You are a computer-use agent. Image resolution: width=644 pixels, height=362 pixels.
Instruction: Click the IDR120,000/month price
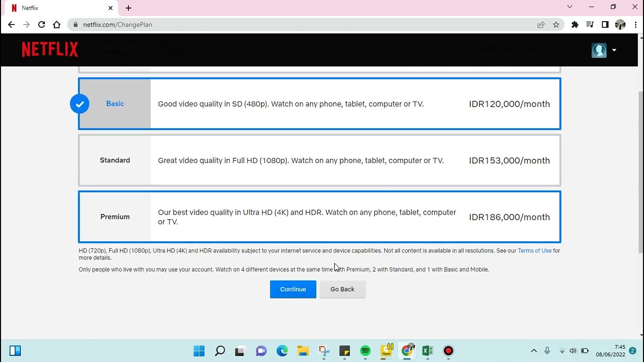(509, 104)
